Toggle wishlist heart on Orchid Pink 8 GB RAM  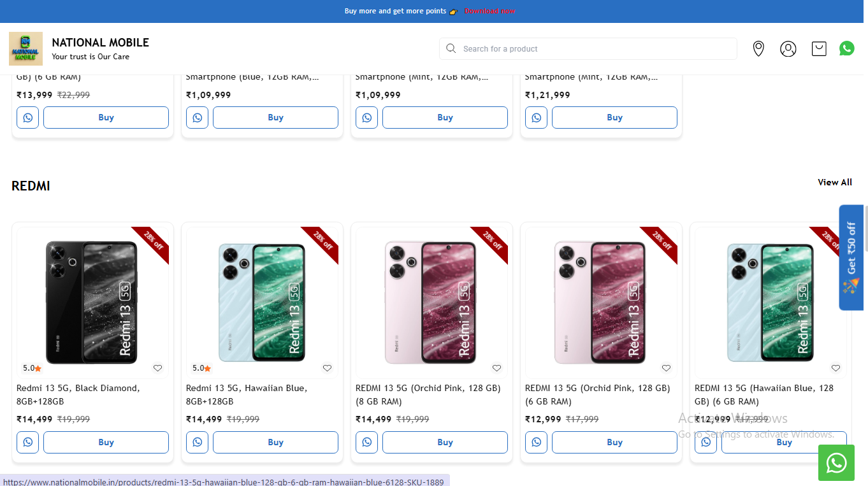tap(497, 368)
